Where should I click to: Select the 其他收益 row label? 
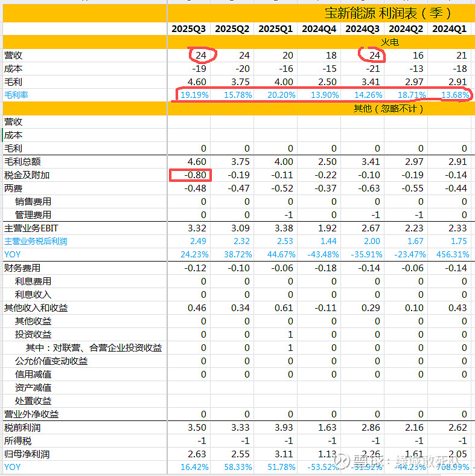point(33,321)
